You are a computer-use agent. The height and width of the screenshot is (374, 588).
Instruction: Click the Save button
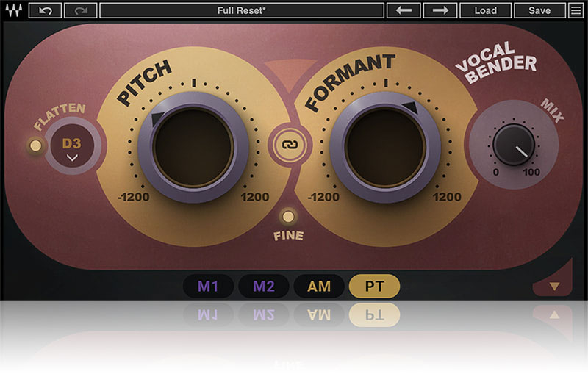tap(539, 10)
